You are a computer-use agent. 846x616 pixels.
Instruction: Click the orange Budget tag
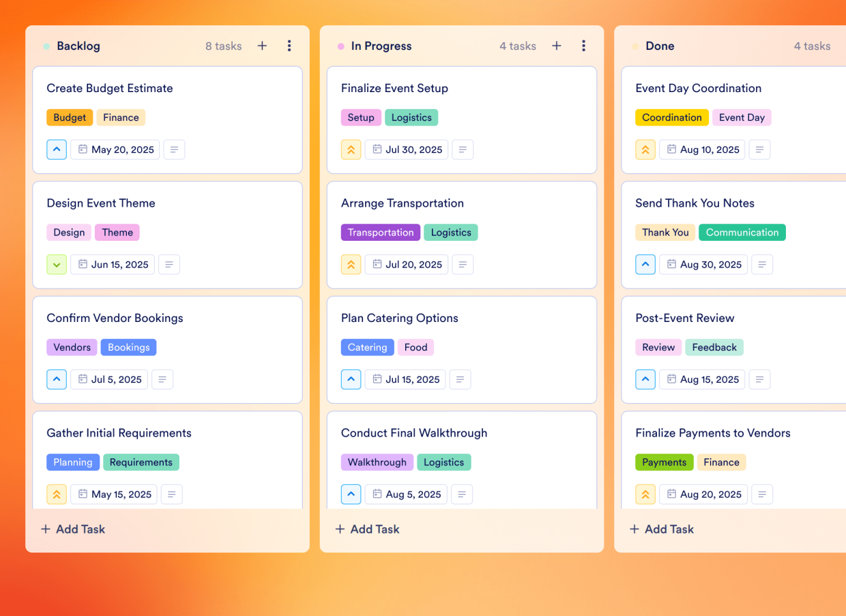[x=70, y=117]
